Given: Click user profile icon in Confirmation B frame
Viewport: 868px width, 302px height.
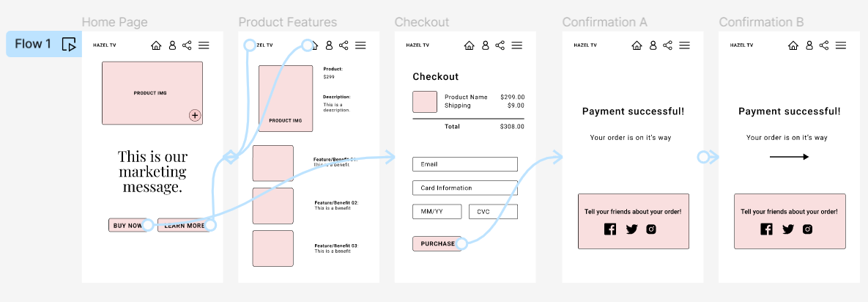Looking at the screenshot, I should [809, 45].
